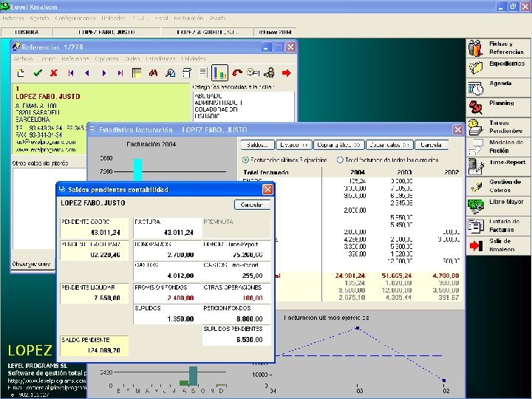
Task: Open Planning with the pushpin icon
Action: point(498,107)
